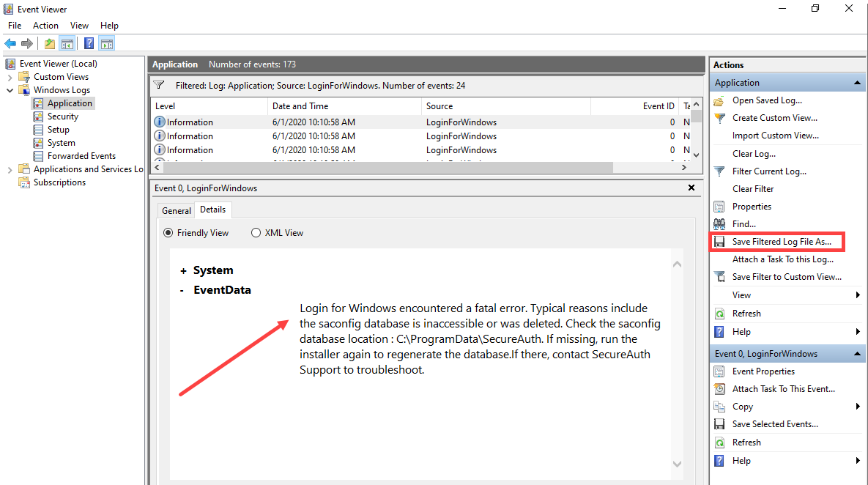The image size is (868, 485).
Task: Click the blue Help toolbar icon
Action: [89, 43]
